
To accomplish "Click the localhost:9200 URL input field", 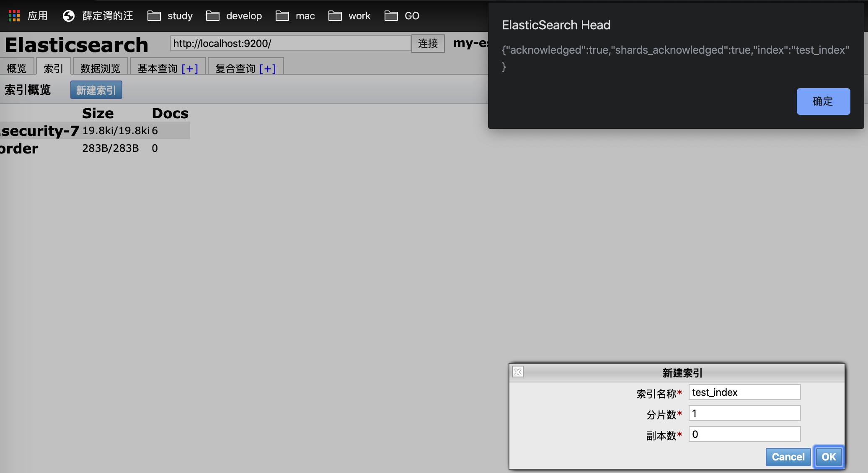I will (x=290, y=43).
